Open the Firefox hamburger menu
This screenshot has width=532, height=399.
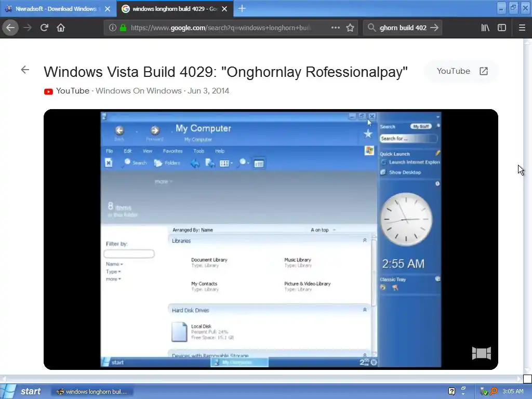pos(522,28)
